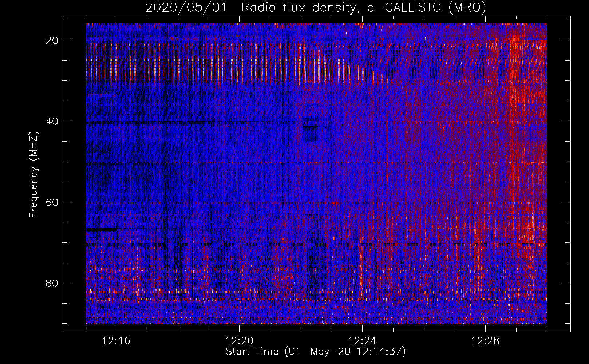
Task: Click the 12:16 time tick label
Action: 116,341
